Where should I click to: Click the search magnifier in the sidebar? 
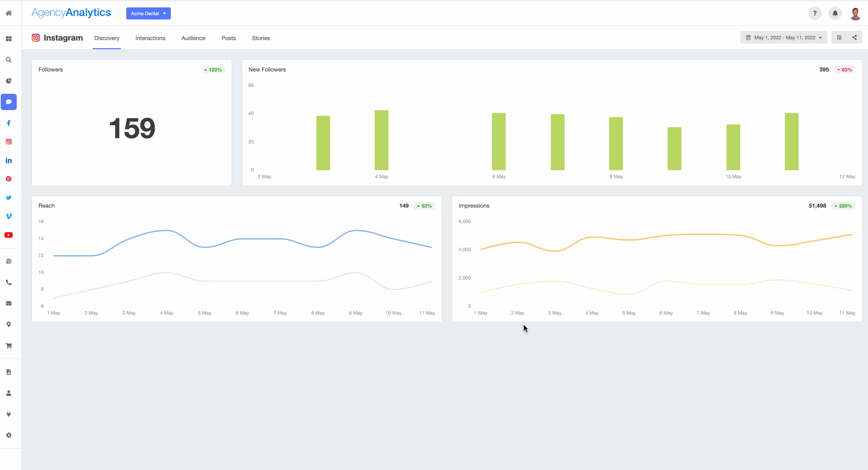pos(9,59)
